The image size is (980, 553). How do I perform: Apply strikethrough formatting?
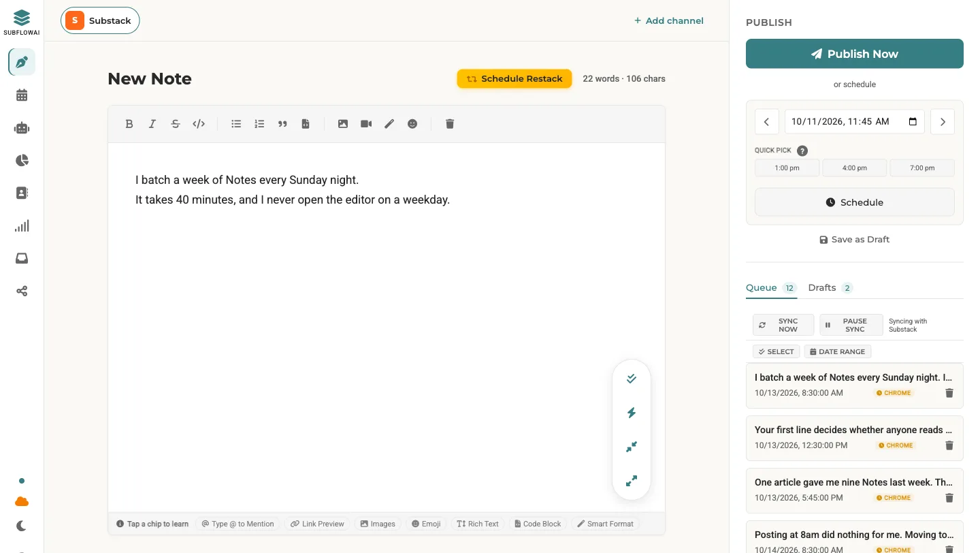[x=176, y=124]
